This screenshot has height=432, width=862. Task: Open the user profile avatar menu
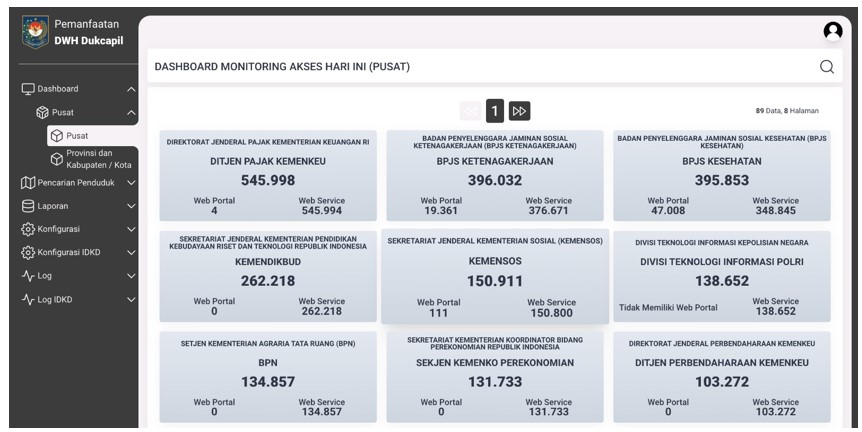click(x=832, y=32)
